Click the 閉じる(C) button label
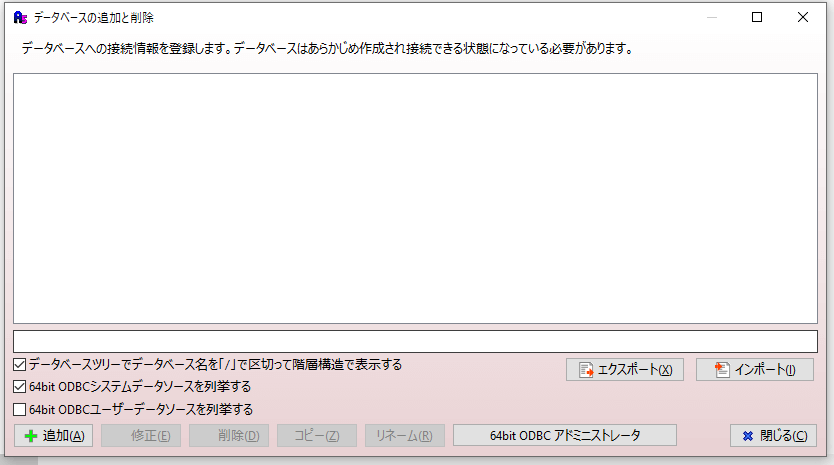Screen dimensions: 834x465 point(783,436)
